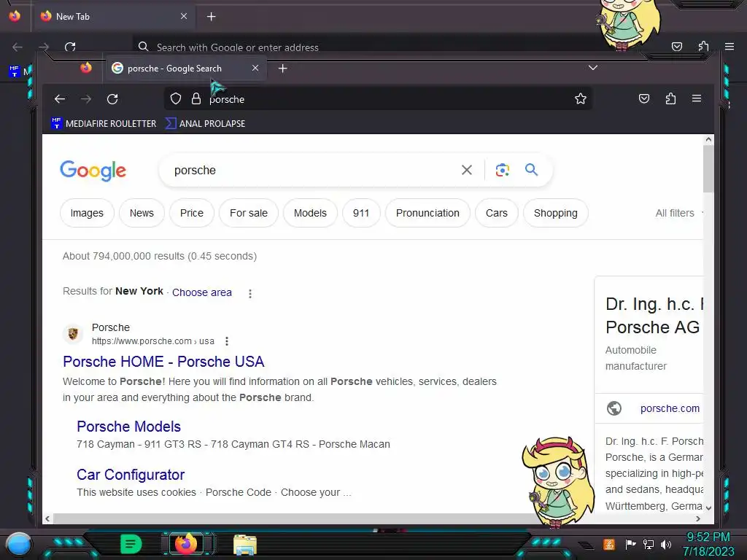The width and height of the screenshot is (747, 560).
Task: List all tabs dropdown chevron in front window
Action: click(x=592, y=68)
